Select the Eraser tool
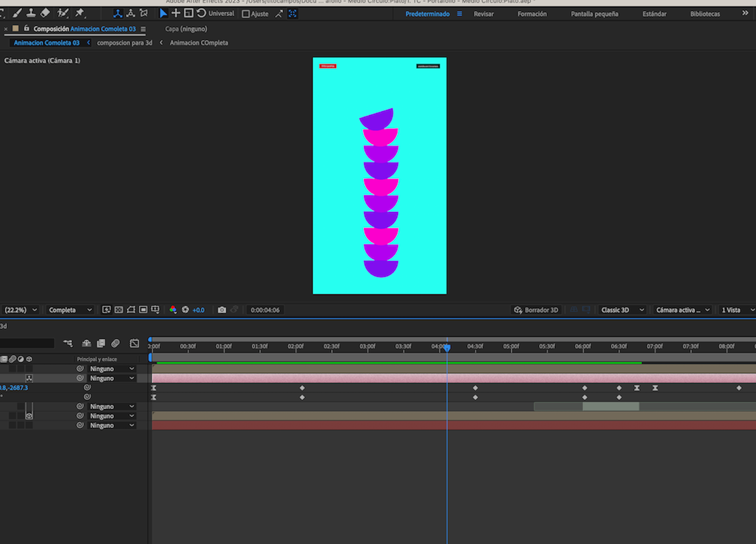 tap(45, 13)
